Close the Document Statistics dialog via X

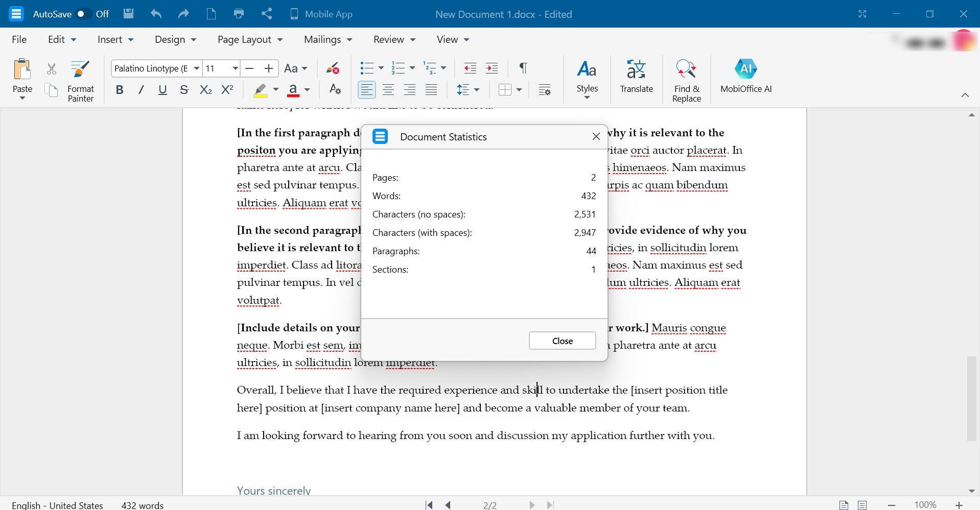[x=596, y=136]
